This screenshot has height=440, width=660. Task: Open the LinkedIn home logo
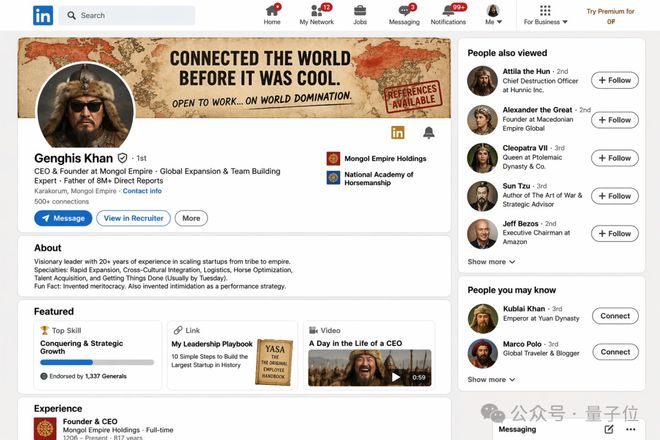(43, 16)
